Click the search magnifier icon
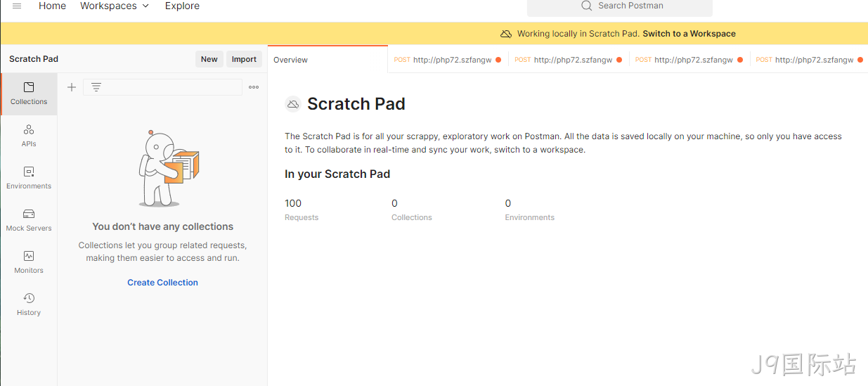The height and width of the screenshot is (386, 868). click(x=586, y=6)
